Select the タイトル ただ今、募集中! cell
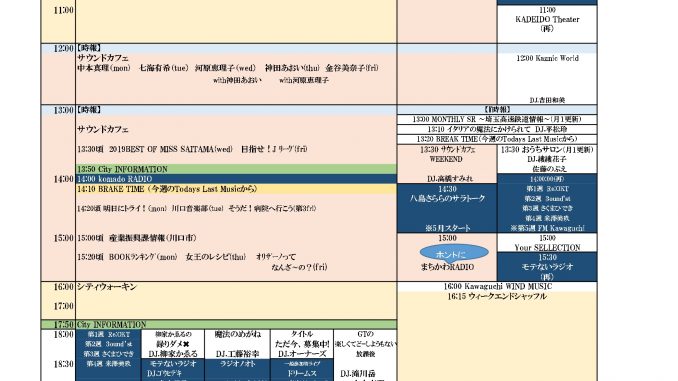 tap(302, 344)
